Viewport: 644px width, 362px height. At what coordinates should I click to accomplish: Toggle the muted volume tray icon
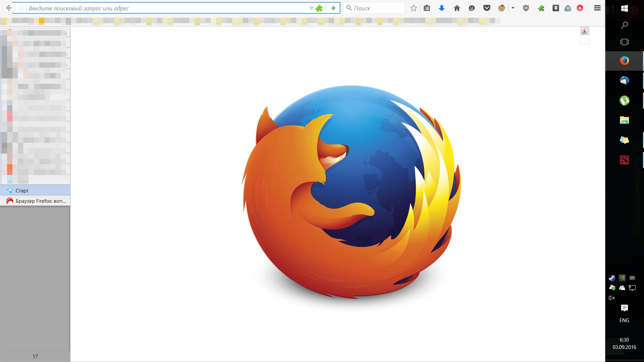[x=612, y=298]
